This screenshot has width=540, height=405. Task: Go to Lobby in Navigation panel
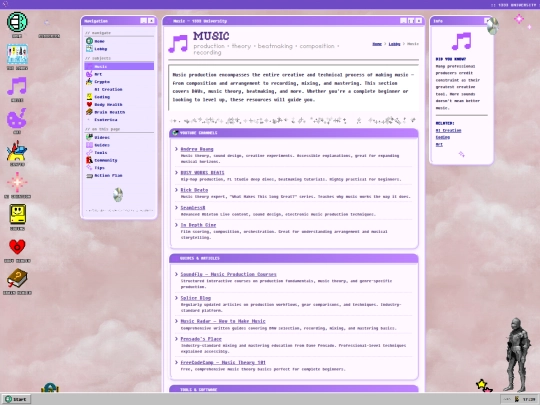click(x=119, y=49)
